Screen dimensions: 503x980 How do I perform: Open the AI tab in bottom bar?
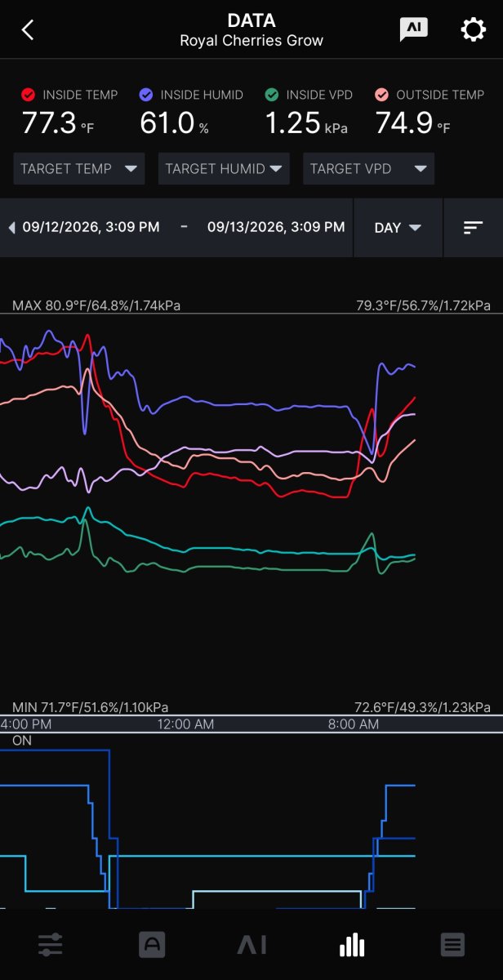click(x=251, y=945)
